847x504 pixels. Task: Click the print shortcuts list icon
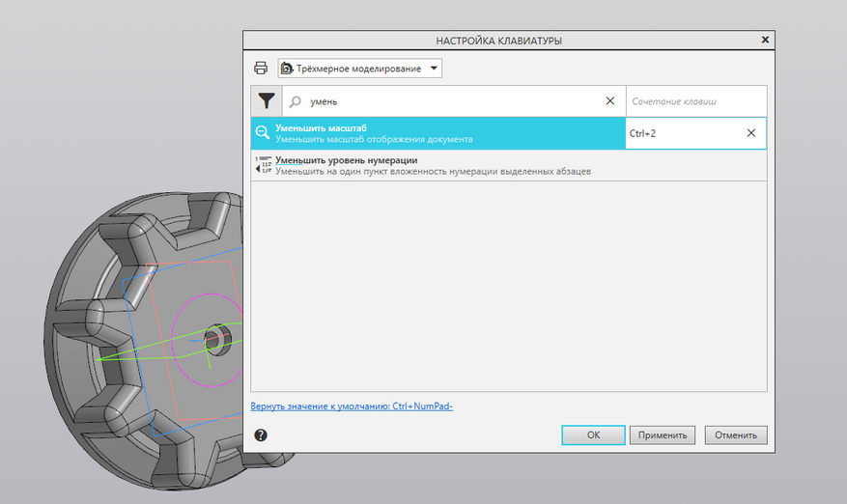click(x=261, y=68)
